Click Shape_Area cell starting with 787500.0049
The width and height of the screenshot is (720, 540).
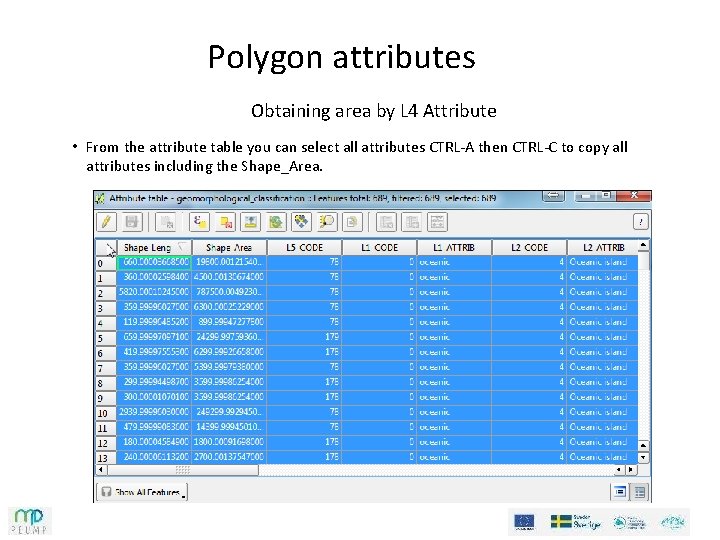pyautogui.click(x=229, y=292)
